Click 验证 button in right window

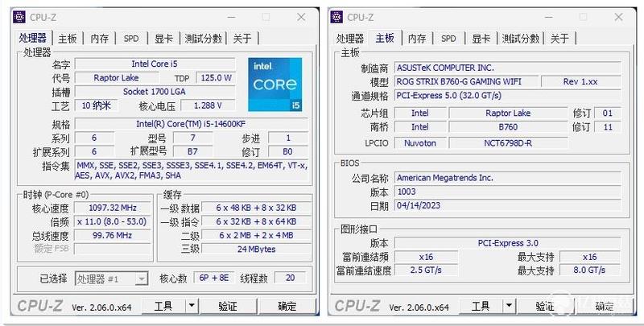tap(546, 306)
